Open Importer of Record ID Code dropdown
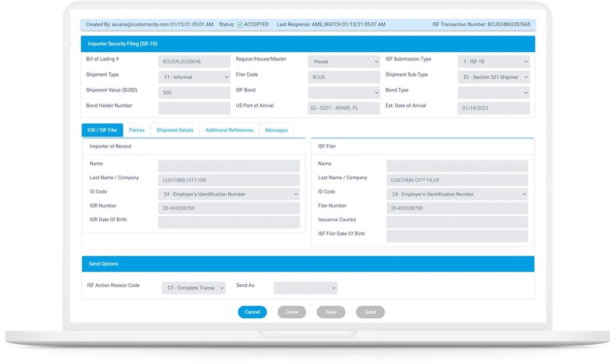The image size is (610, 364). click(229, 194)
